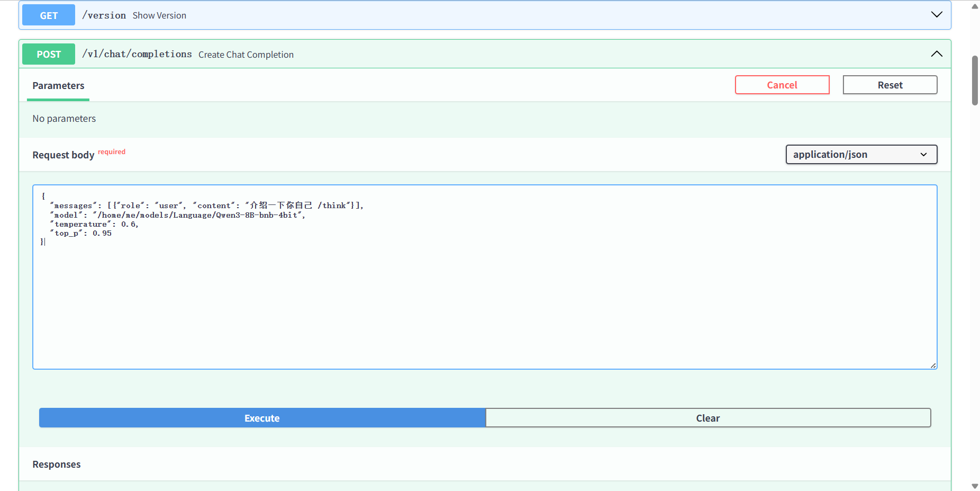Viewport: 980px width, 491px height.
Task: Click the 'Responses' heading
Action: pyautogui.click(x=57, y=465)
